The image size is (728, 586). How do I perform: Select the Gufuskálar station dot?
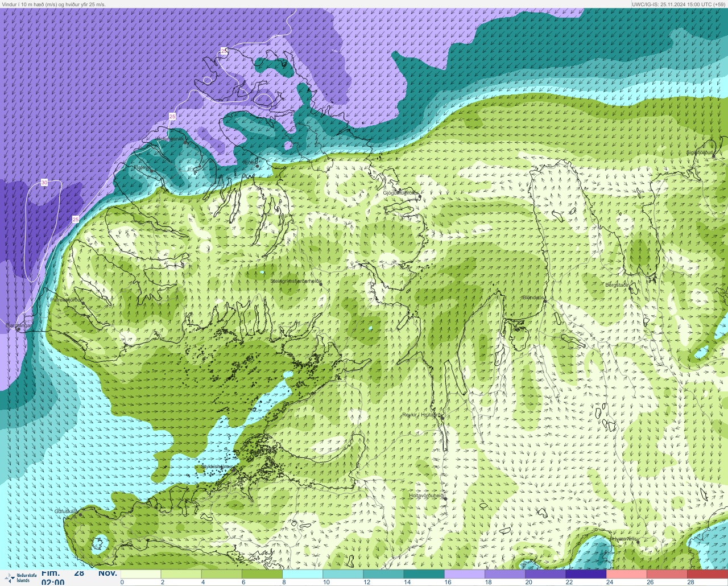click(x=81, y=515)
